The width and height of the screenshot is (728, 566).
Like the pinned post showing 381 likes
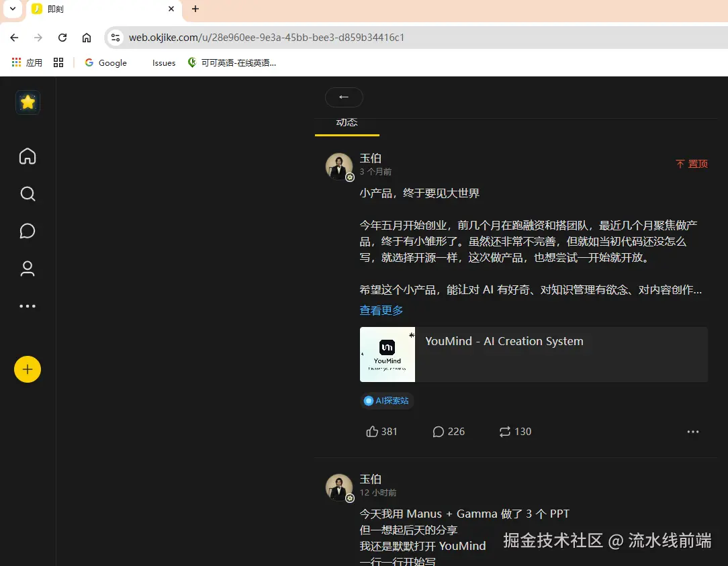(381, 432)
